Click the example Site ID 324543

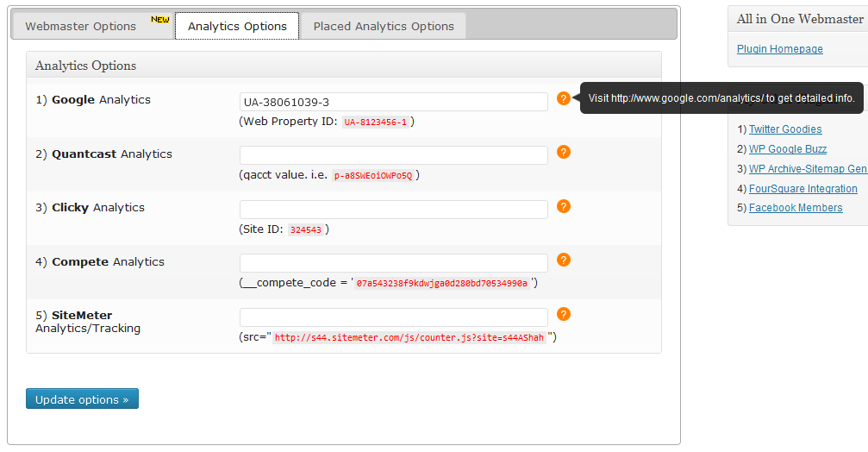(306, 229)
